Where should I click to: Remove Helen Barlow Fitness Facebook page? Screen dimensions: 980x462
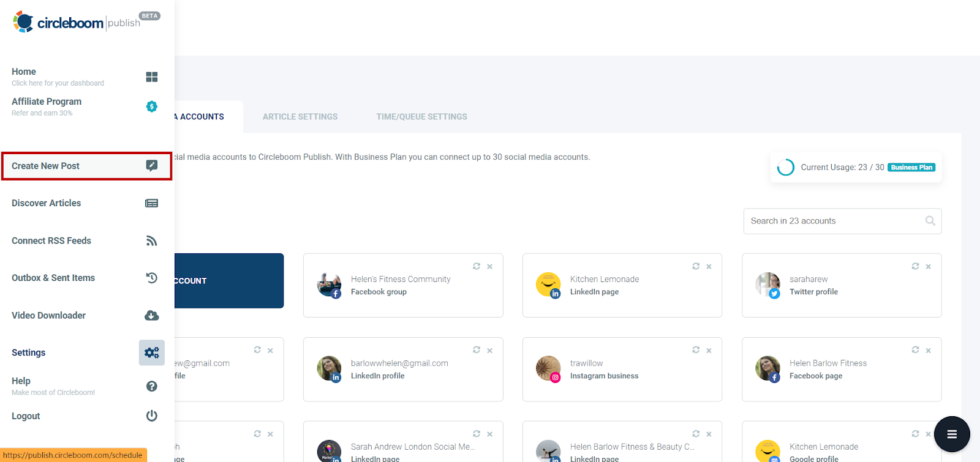929,351
